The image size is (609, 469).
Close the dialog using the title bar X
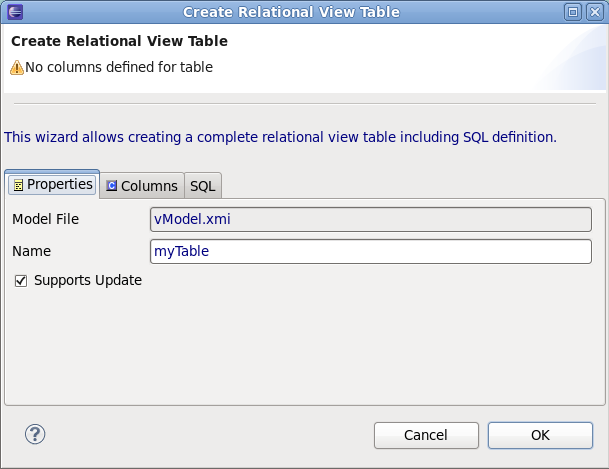pos(594,12)
